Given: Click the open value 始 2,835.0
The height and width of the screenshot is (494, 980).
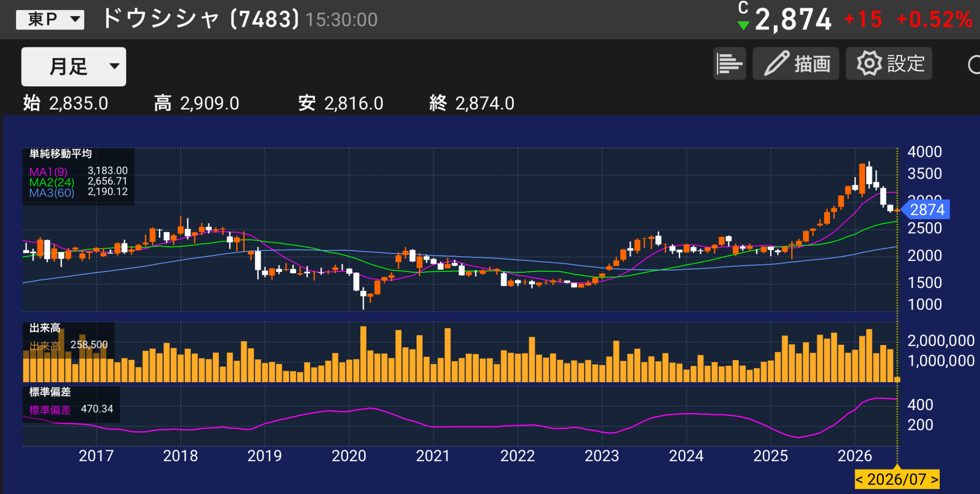Looking at the screenshot, I should coord(66,103).
